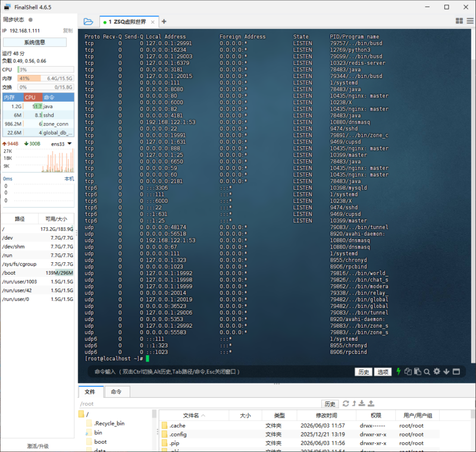Open the 系统信息 button

[35, 42]
